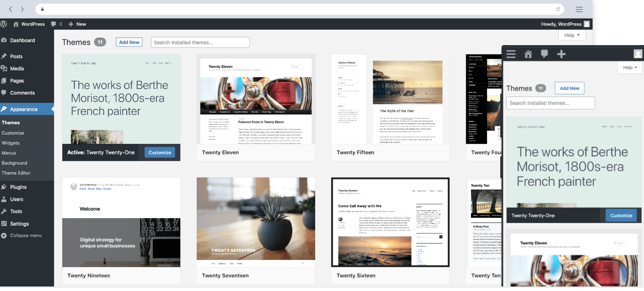Screen dimensions: 644x291
Task: Open Pages in the sidebar
Action: click(17, 81)
